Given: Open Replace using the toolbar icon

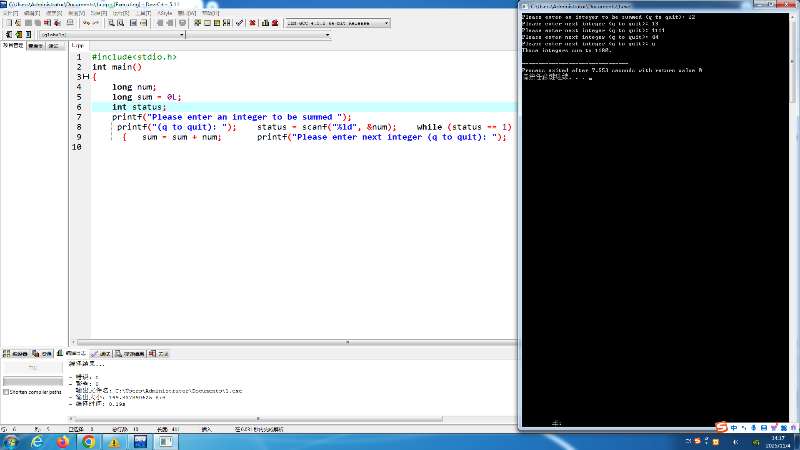Looking at the screenshot, I should 120,23.
